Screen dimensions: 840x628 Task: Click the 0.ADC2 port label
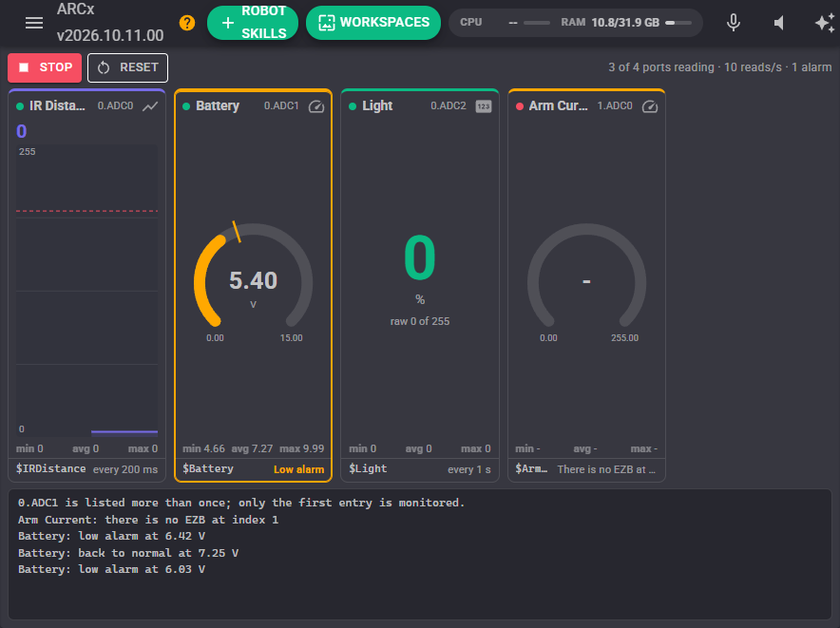[449, 106]
